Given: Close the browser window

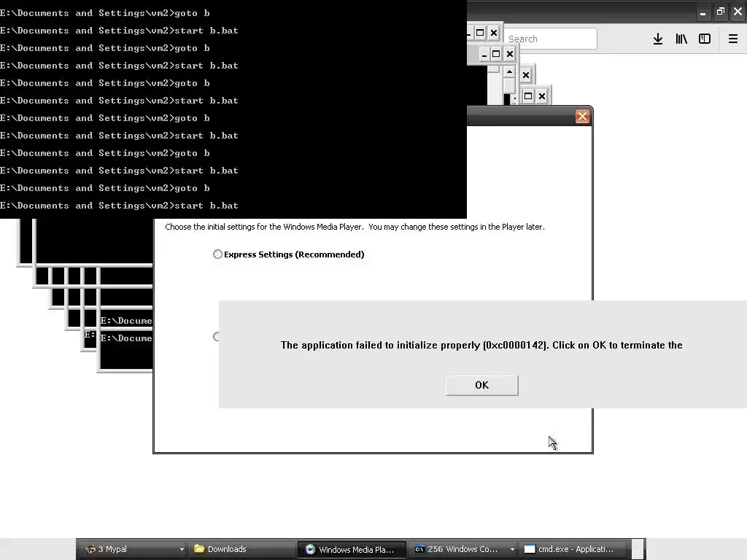Looking at the screenshot, I should (738, 12).
